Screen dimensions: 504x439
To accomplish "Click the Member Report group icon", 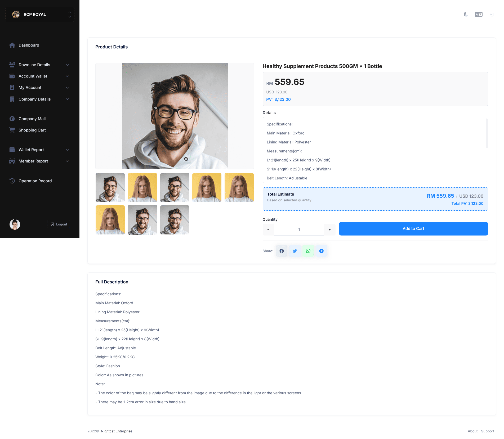I will [12, 161].
